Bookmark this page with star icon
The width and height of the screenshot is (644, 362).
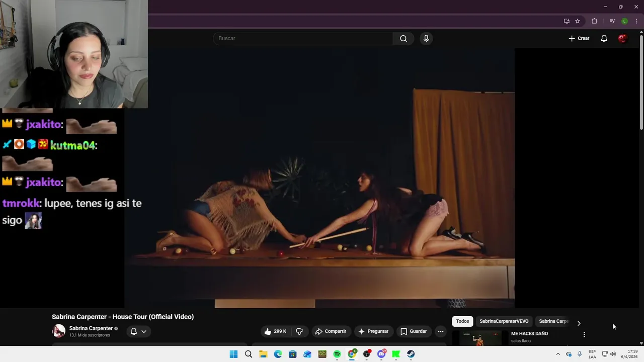pyautogui.click(x=578, y=21)
